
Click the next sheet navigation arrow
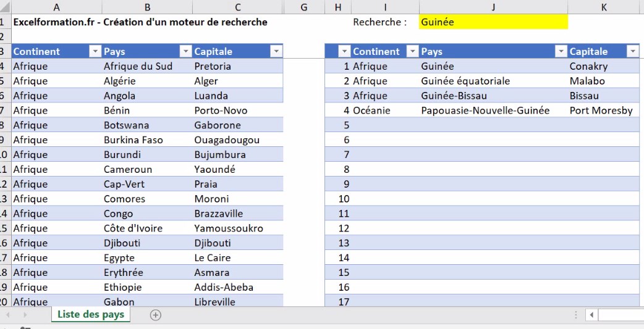point(25,315)
